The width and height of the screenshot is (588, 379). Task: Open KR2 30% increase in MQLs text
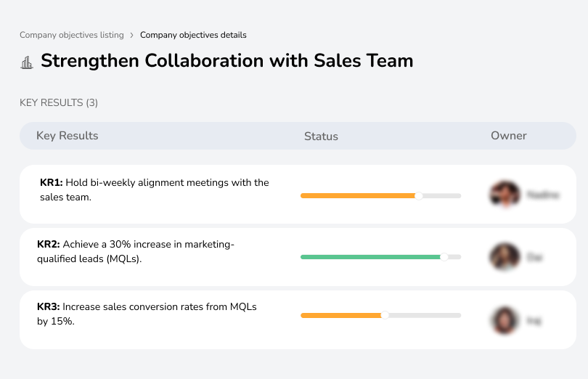(136, 251)
